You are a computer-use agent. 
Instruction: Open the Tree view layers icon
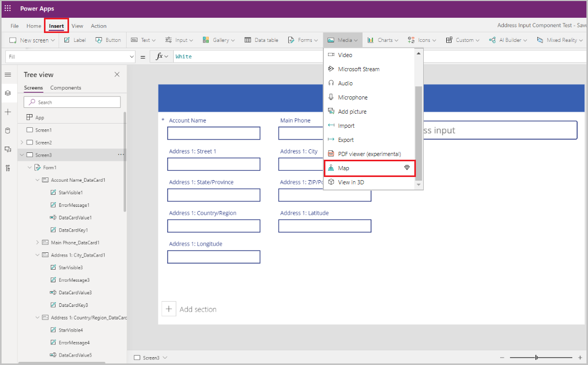(x=8, y=93)
